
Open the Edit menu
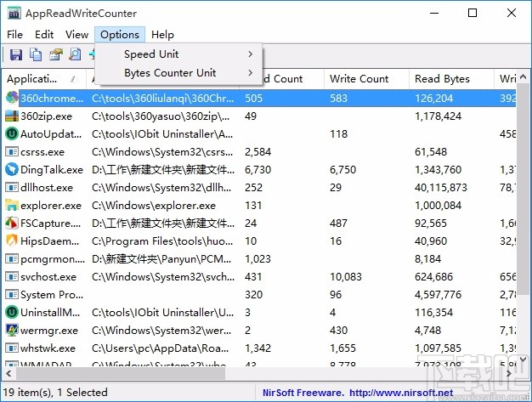[x=44, y=35]
